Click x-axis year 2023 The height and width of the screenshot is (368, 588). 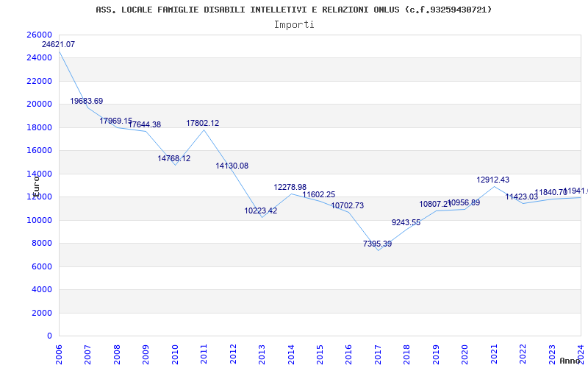pos(553,355)
